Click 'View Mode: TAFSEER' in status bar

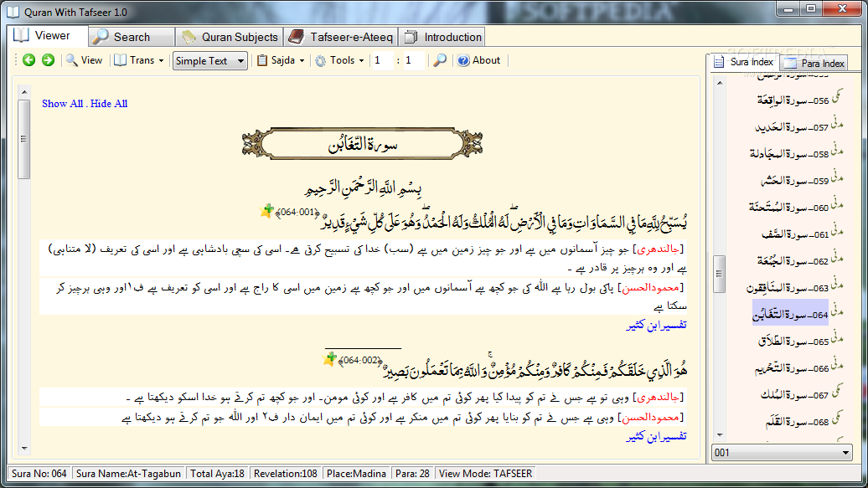485,474
